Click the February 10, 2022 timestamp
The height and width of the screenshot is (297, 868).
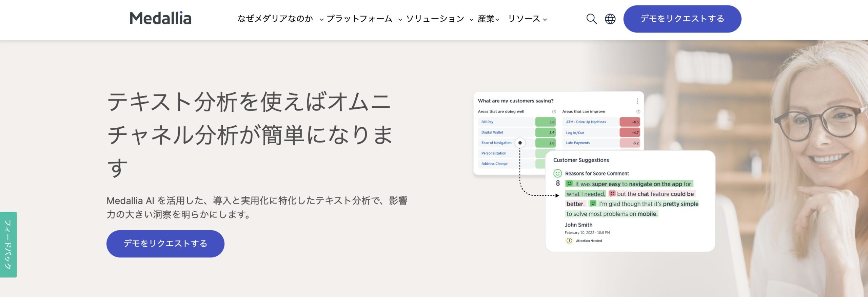(587, 233)
